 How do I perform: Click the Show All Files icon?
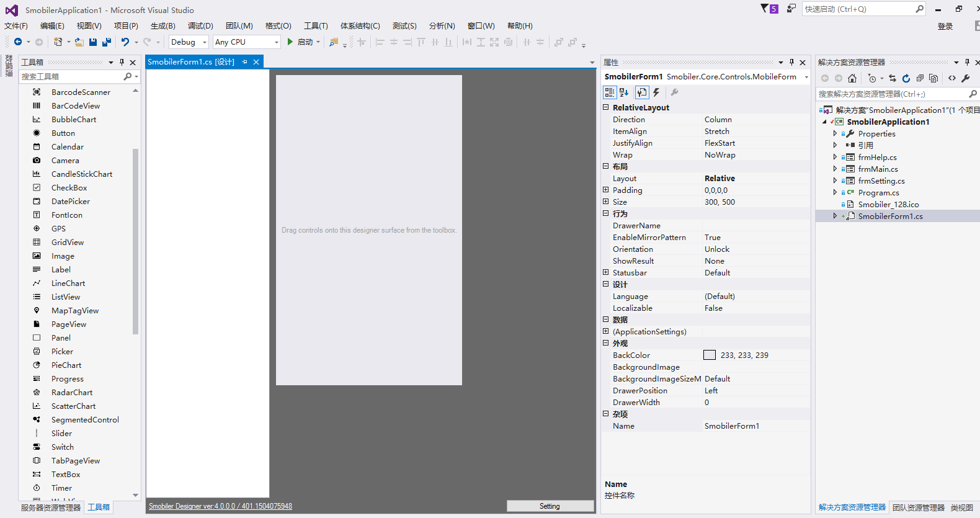tap(933, 78)
